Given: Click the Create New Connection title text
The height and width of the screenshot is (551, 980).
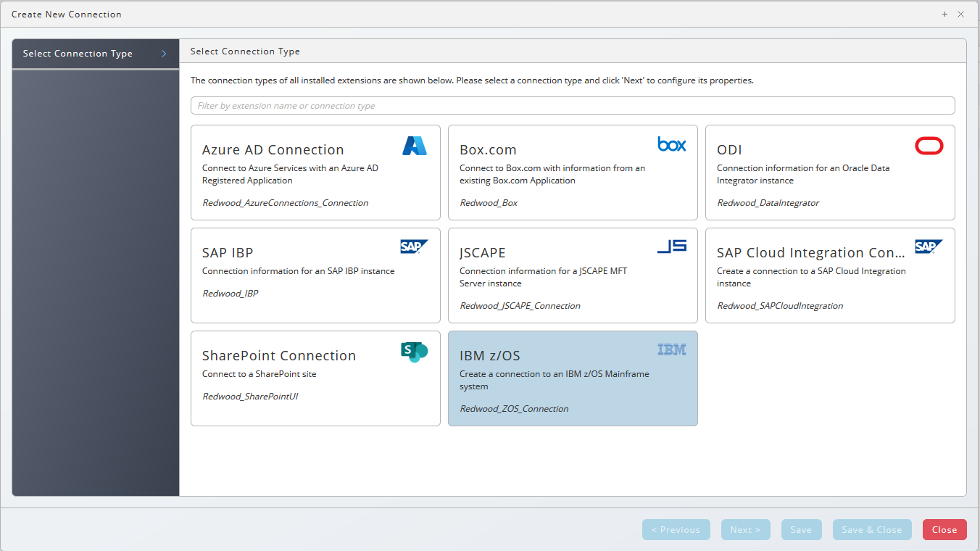Looking at the screenshot, I should (x=67, y=14).
